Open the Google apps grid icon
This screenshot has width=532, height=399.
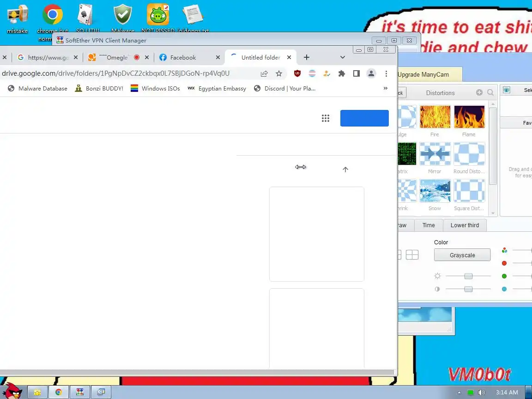pyautogui.click(x=326, y=118)
